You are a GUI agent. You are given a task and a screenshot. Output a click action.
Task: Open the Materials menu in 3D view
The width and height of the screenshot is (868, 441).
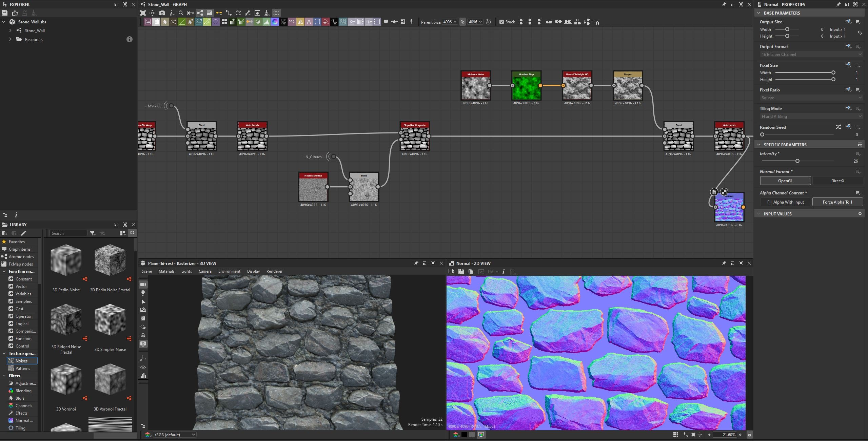pos(166,271)
